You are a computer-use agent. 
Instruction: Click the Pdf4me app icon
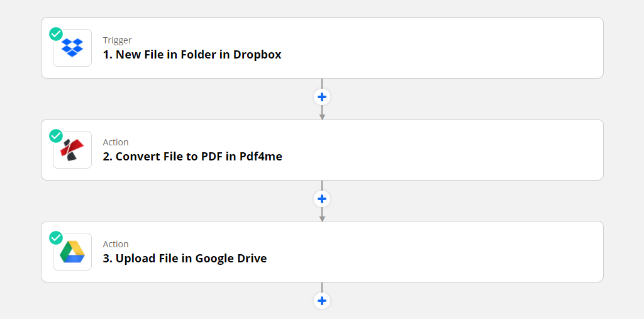[72, 150]
